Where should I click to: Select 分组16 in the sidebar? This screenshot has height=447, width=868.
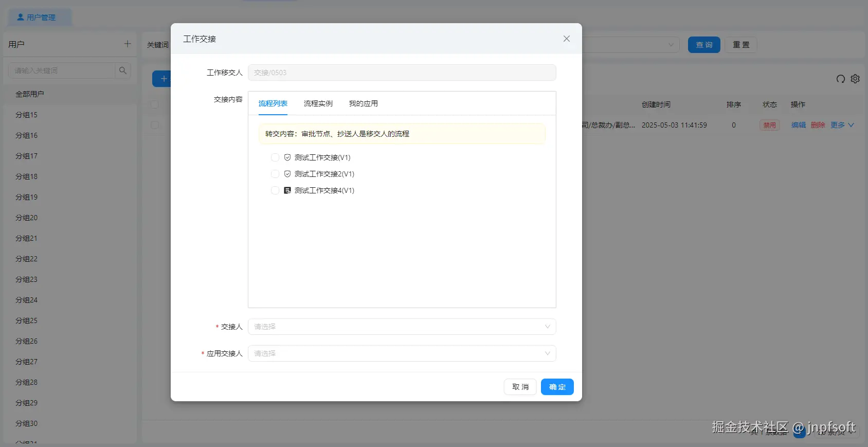[x=70, y=135]
